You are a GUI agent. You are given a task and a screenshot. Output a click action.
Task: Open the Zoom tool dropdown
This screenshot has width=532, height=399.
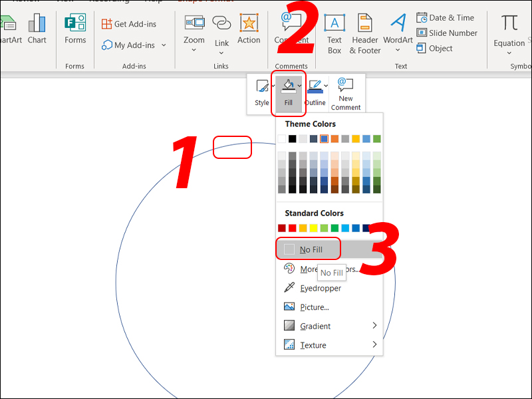tap(194, 30)
